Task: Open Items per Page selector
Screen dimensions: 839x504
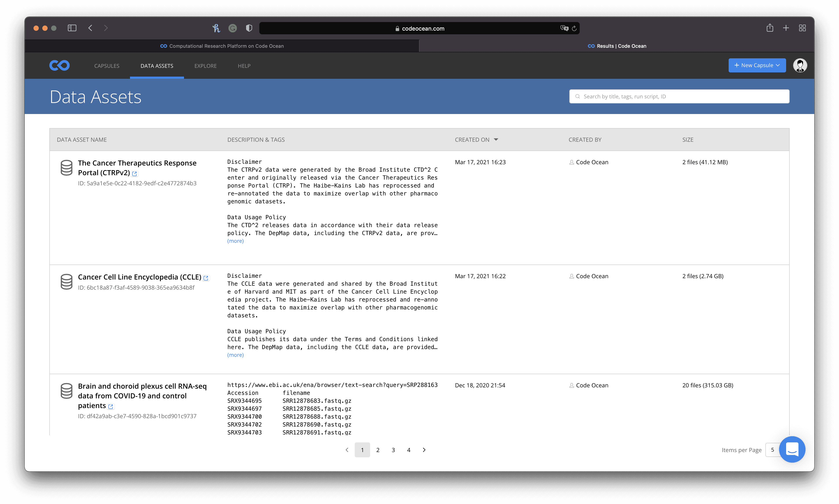Action: (772, 450)
